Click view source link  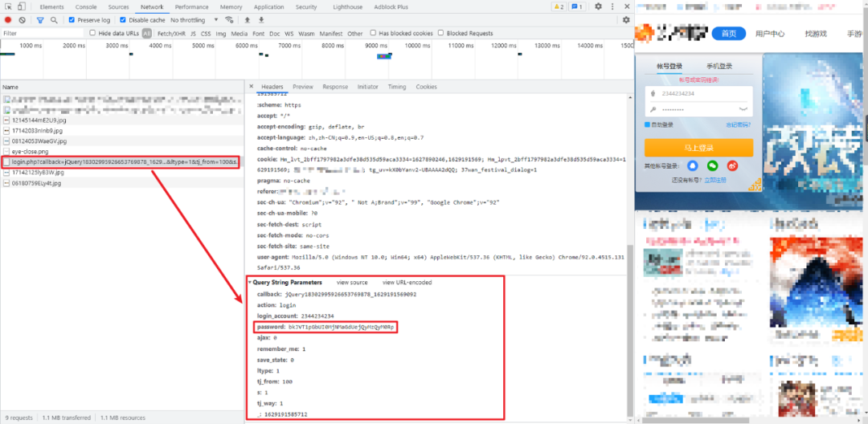(352, 283)
